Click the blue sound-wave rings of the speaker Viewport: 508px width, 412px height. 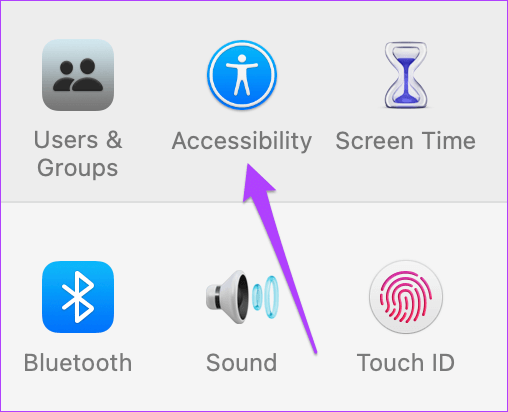pos(265,297)
